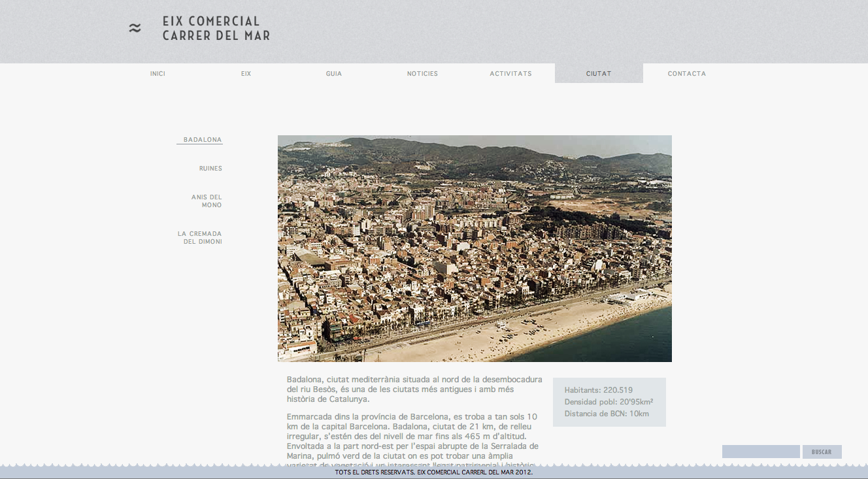Select the highlighted CIUTAT tab
Viewport: 868px width, 479px height.
pyautogui.click(x=599, y=73)
